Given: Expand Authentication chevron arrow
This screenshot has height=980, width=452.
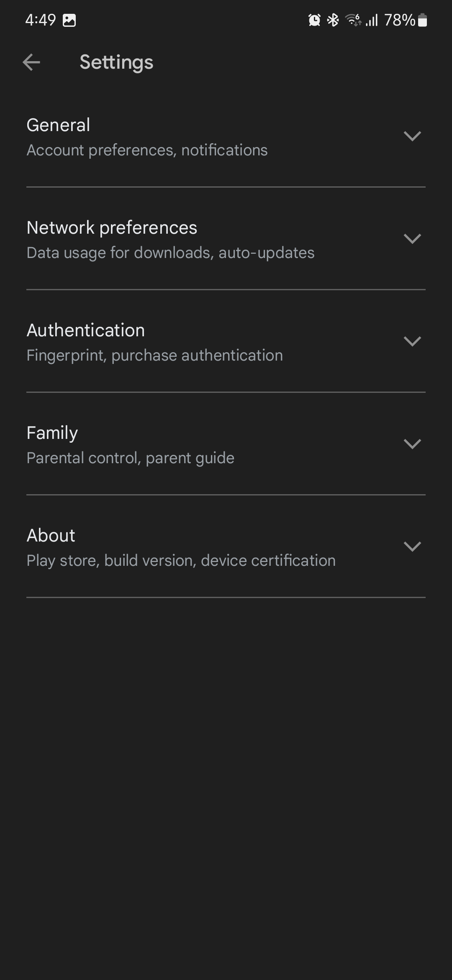Looking at the screenshot, I should pyautogui.click(x=412, y=341).
